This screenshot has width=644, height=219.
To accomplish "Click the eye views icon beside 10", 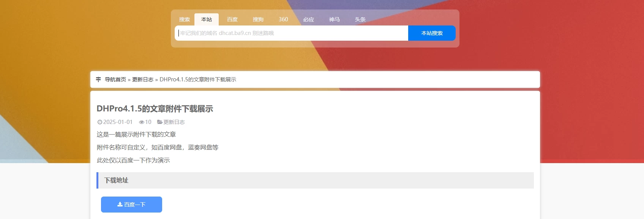I will [141, 122].
